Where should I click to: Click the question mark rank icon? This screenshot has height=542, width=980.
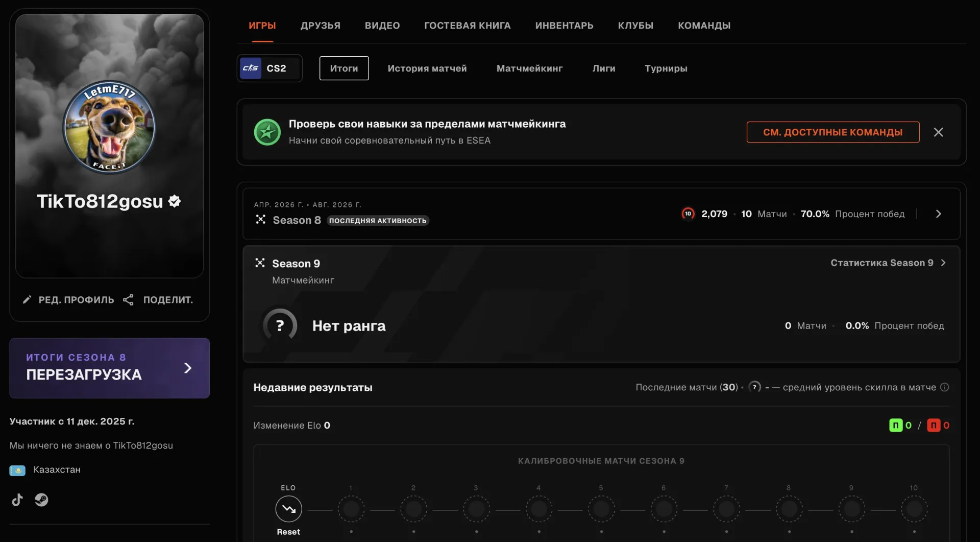[x=280, y=325]
